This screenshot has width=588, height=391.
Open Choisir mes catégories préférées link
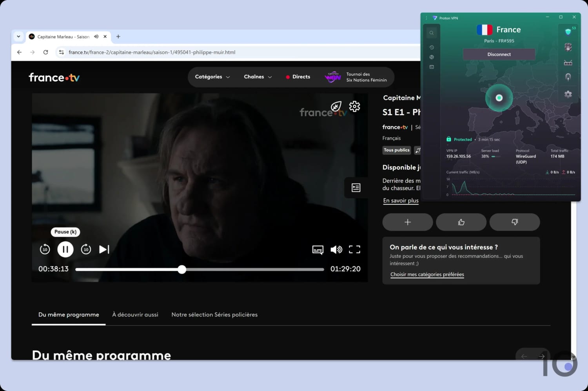click(427, 274)
